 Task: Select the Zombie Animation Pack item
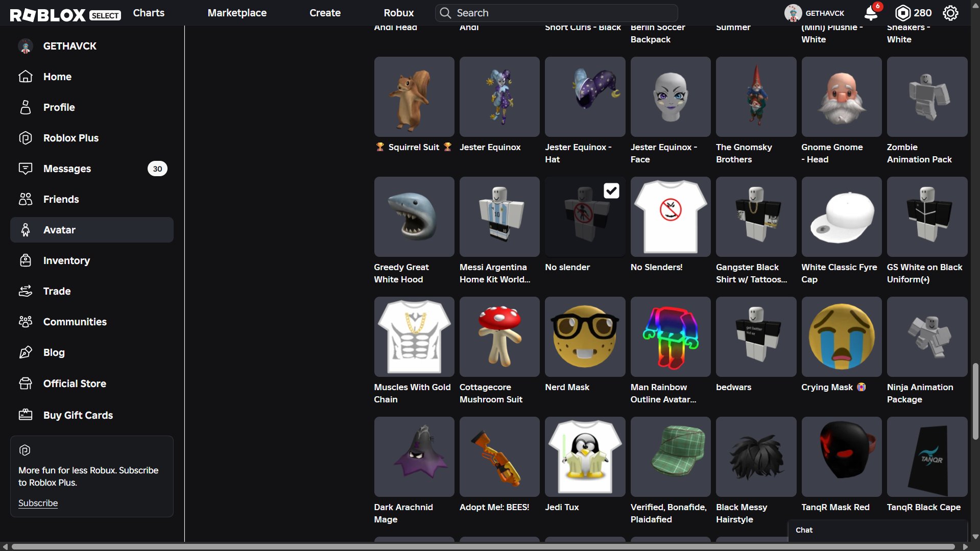[927, 97]
